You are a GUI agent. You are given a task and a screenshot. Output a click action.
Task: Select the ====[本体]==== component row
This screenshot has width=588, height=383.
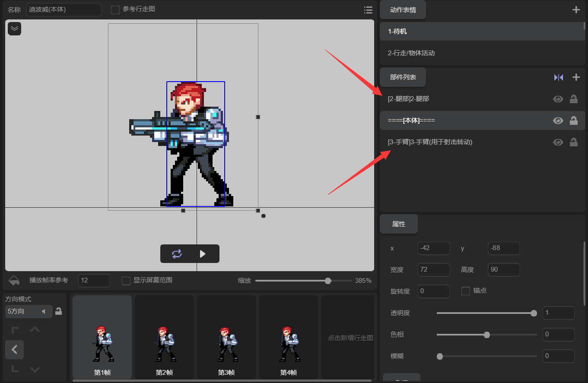[x=482, y=120]
